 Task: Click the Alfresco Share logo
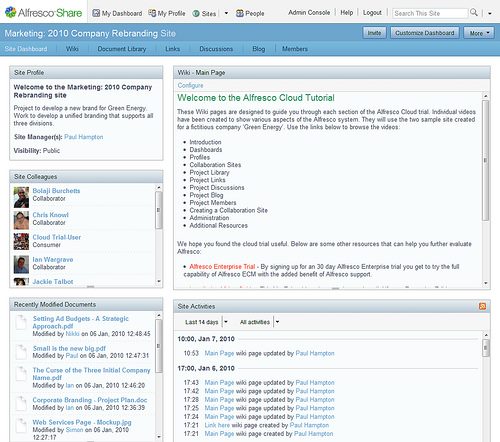click(43, 13)
